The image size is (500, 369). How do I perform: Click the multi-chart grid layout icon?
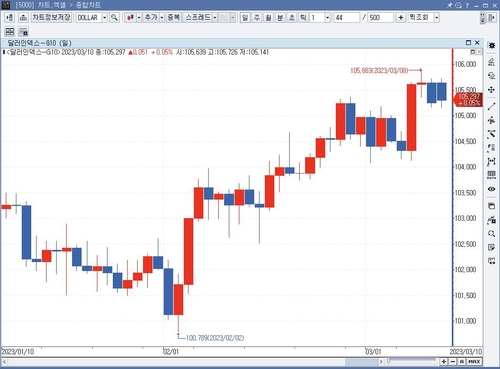pos(10,32)
